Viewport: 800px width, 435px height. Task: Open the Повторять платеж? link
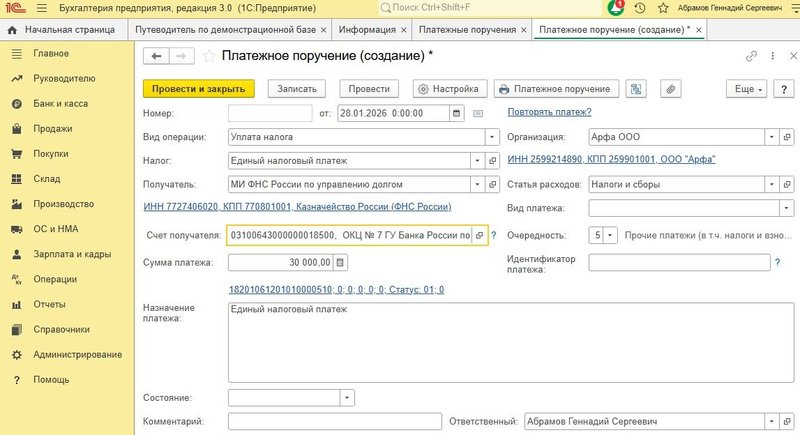(x=549, y=112)
